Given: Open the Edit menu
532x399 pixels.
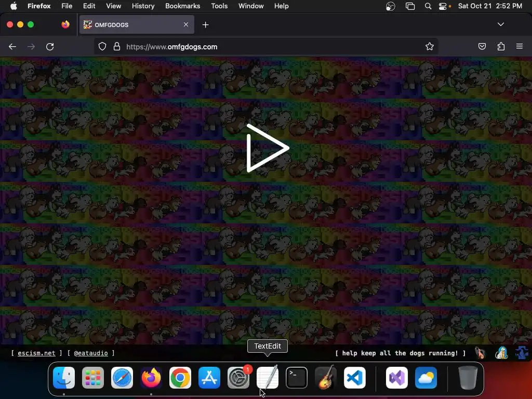Looking at the screenshot, I should [89, 6].
